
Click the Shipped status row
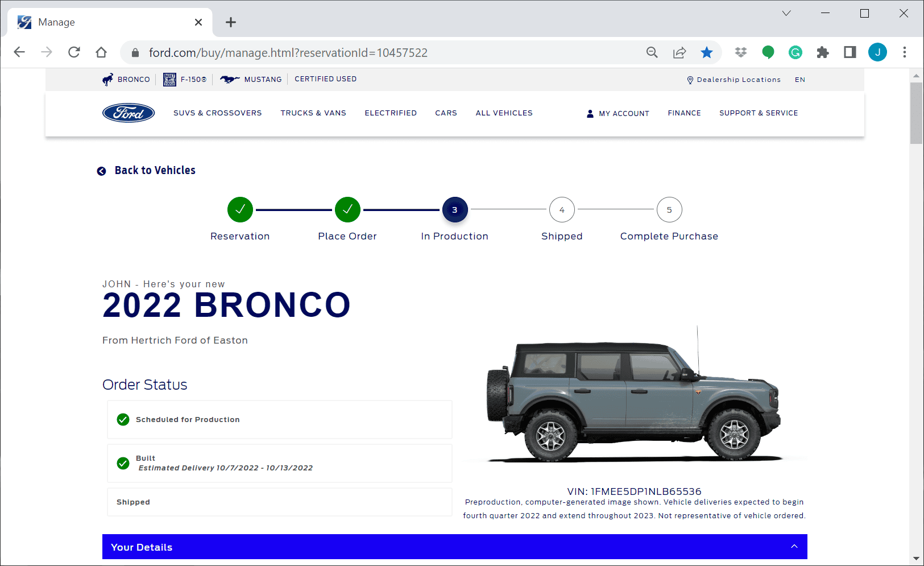pos(280,502)
